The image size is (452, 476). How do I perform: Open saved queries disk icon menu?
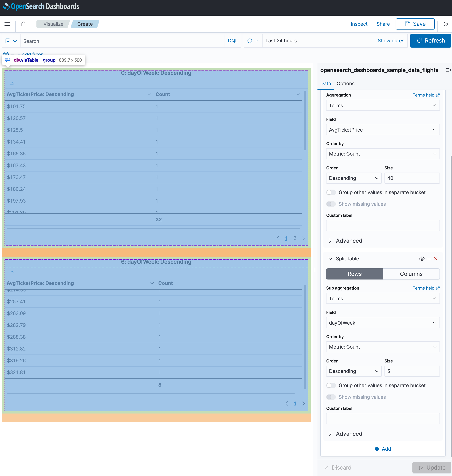(11, 41)
